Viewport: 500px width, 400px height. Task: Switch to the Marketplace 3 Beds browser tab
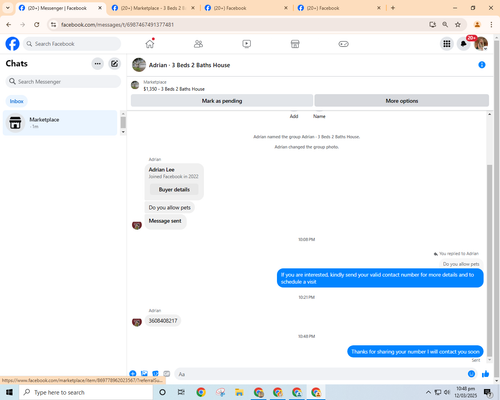[153, 8]
